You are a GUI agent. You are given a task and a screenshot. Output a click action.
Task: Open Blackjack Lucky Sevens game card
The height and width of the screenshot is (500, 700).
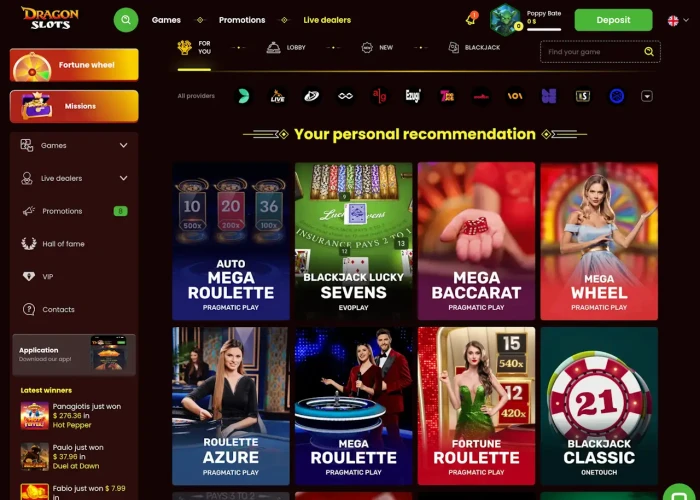click(x=354, y=241)
